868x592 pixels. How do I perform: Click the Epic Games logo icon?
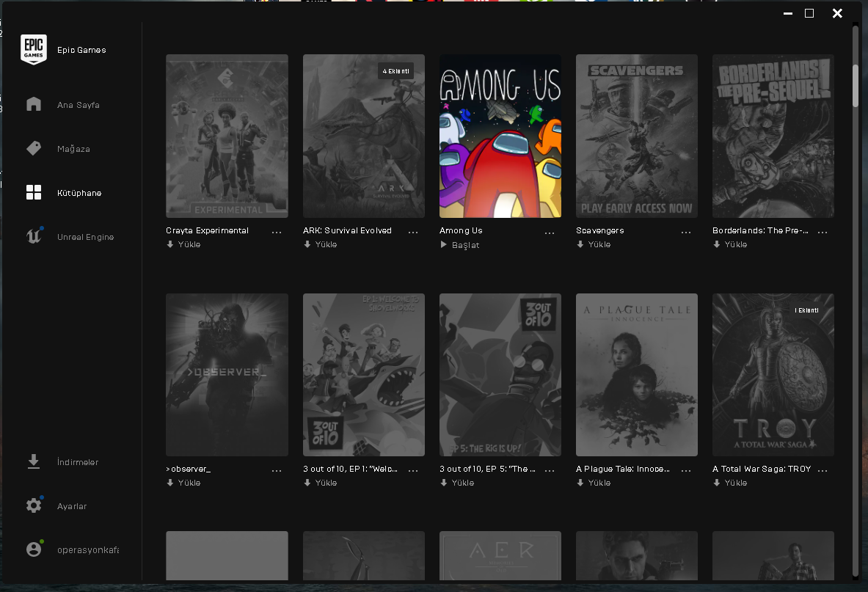pos(34,49)
